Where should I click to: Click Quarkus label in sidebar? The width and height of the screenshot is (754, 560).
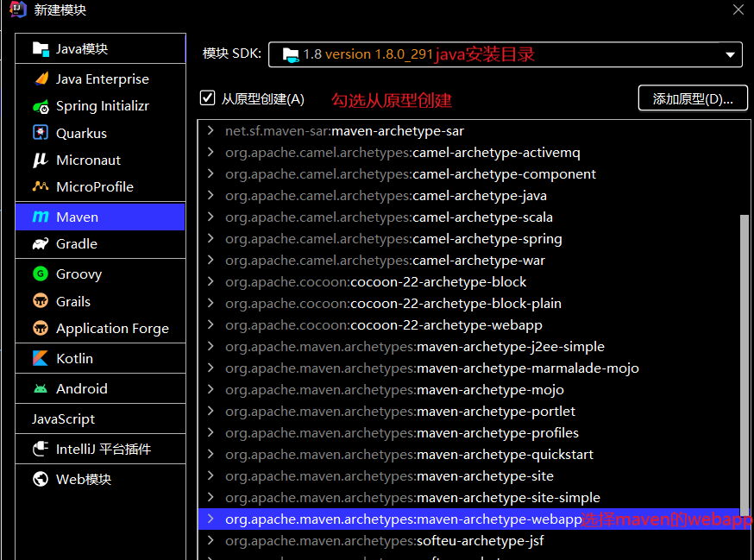point(81,133)
